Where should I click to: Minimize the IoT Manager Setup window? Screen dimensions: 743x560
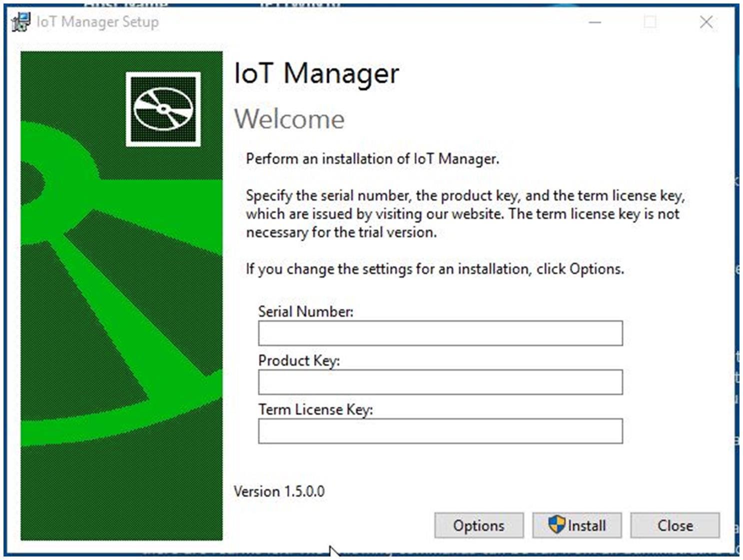[595, 22]
